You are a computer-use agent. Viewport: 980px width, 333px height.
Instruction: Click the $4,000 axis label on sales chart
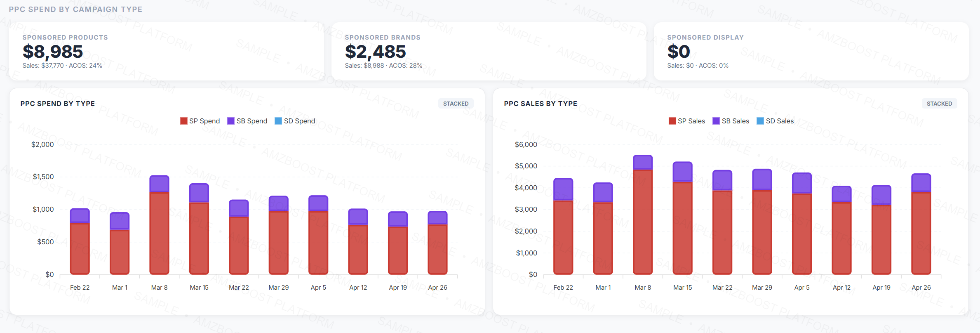tap(526, 188)
